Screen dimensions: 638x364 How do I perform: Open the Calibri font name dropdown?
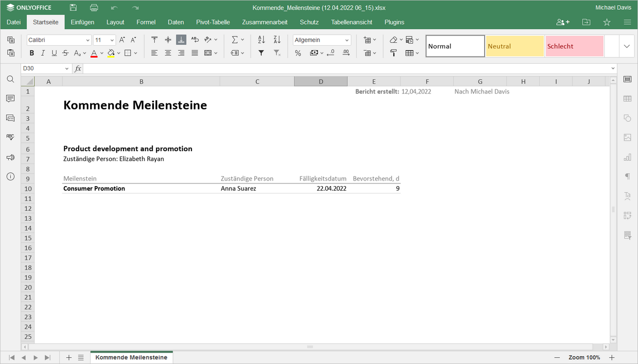point(87,40)
